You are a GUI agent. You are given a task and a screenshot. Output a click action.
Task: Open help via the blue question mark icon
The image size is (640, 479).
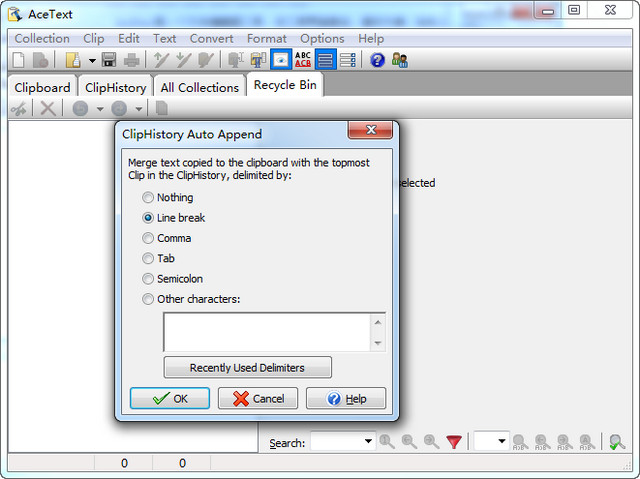point(377,60)
